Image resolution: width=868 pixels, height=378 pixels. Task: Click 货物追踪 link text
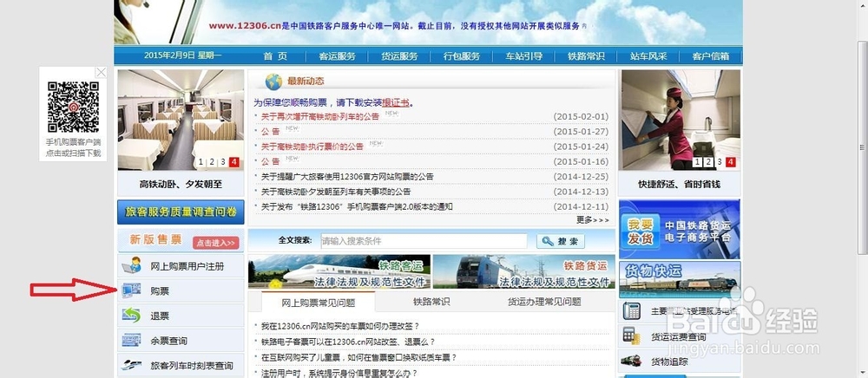(669, 362)
